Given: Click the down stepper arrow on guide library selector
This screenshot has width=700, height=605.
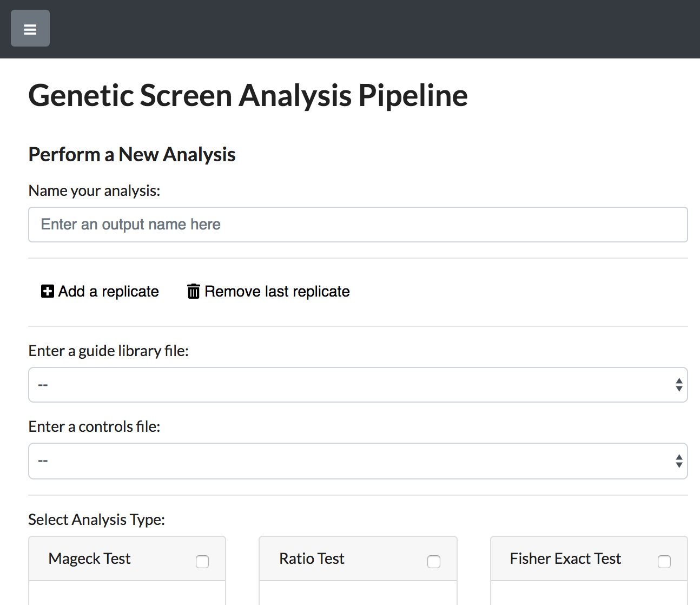Looking at the screenshot, I should (679, 389).
